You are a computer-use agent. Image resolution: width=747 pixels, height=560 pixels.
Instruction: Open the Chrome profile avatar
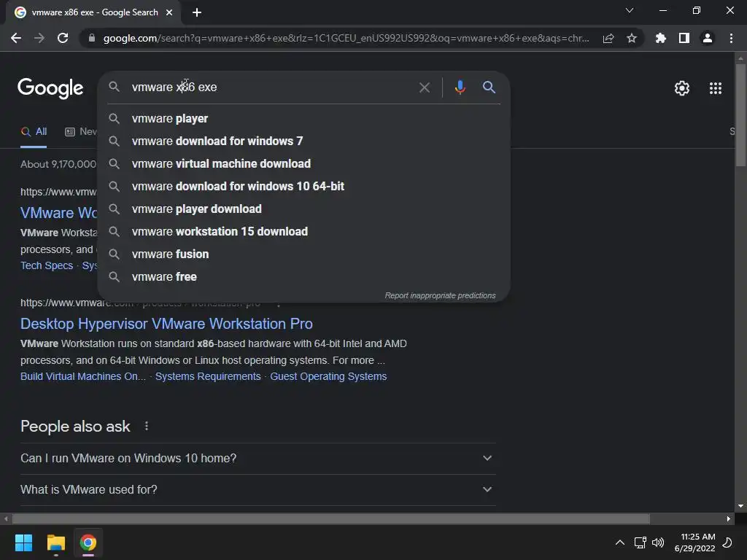pos(708,38)
